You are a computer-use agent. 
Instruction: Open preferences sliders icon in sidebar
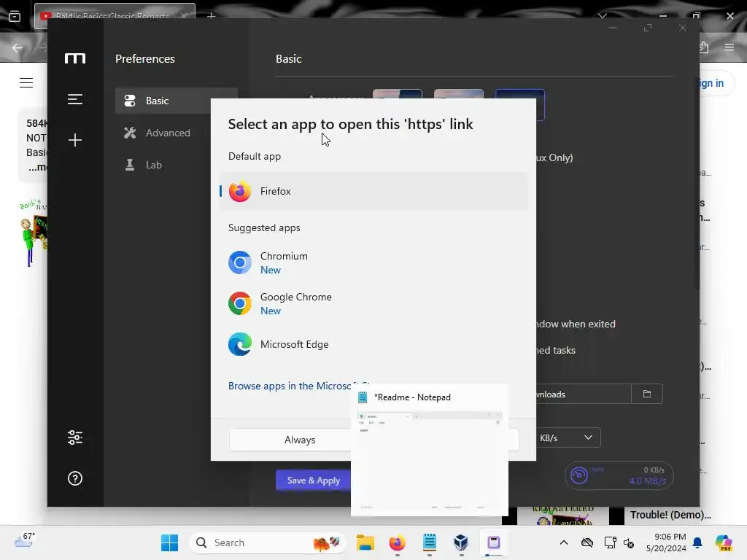tap(75, 437)
